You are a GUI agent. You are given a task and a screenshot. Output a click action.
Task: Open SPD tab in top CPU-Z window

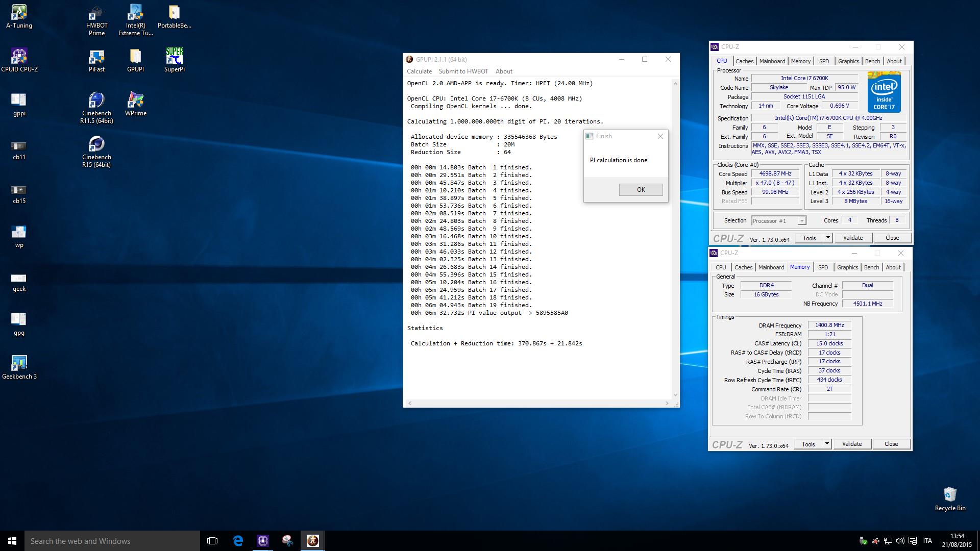click(x=824, y=61)
